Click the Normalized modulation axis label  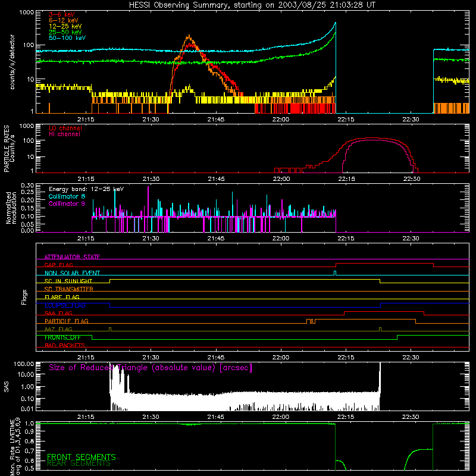(11, 208)
